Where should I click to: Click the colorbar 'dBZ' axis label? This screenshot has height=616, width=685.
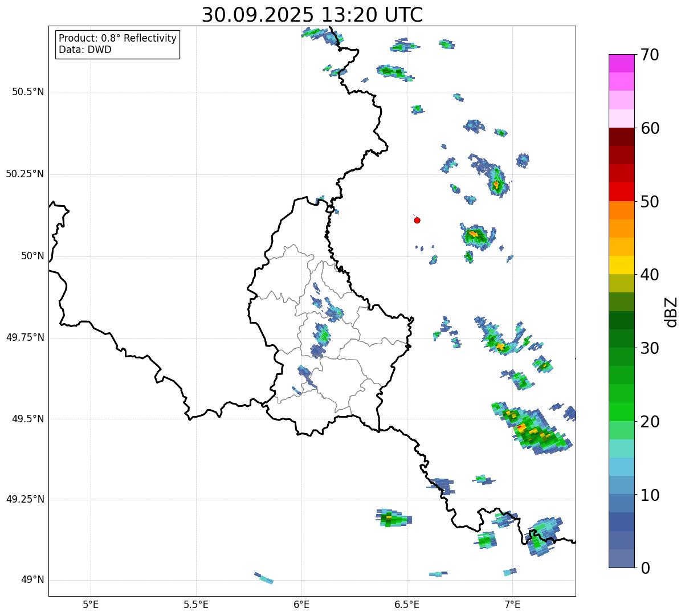click(x=671, y=312)
